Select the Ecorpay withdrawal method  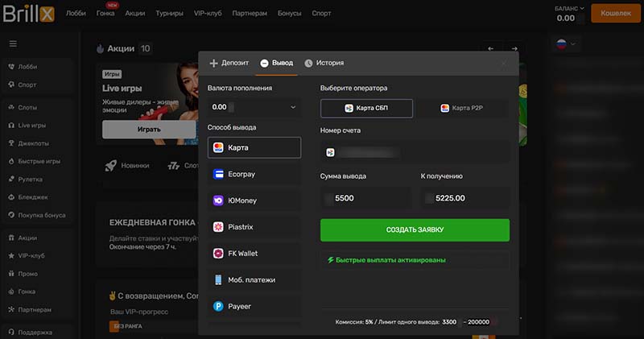click(x=254, y=174)
